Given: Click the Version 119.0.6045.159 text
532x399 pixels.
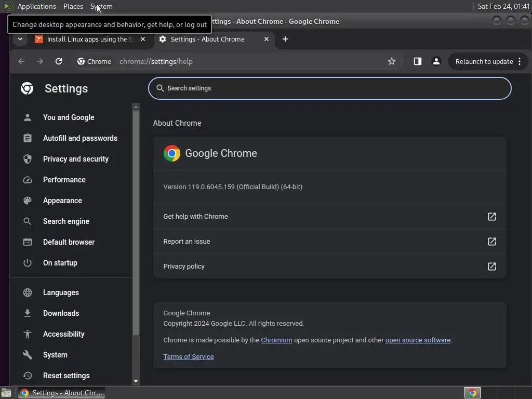Looking at the screenshot, I should click(233, 187).
